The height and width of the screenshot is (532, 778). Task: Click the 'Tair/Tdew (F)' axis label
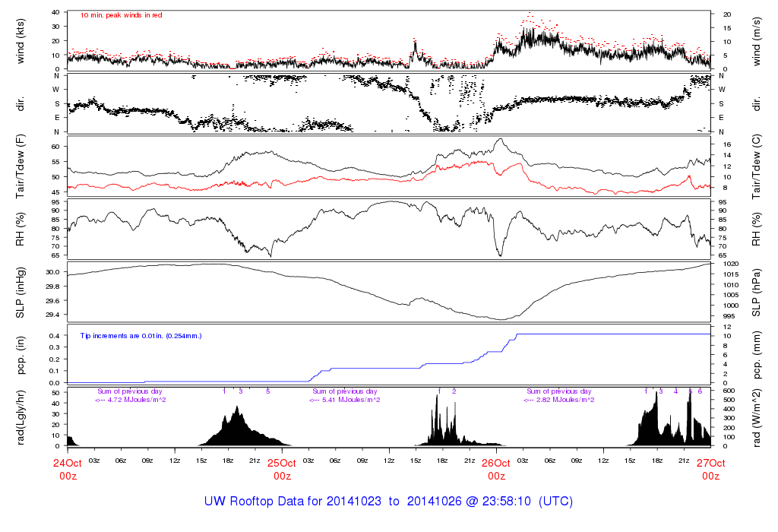click(21, 166)
